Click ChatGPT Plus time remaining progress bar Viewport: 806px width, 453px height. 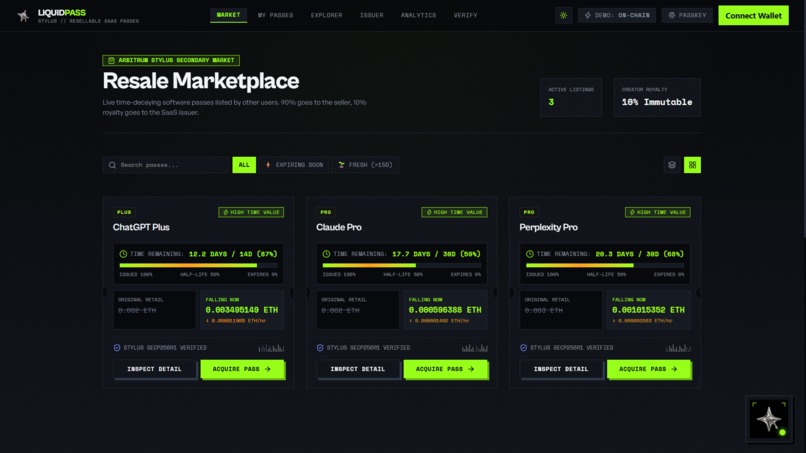point(198,265)
